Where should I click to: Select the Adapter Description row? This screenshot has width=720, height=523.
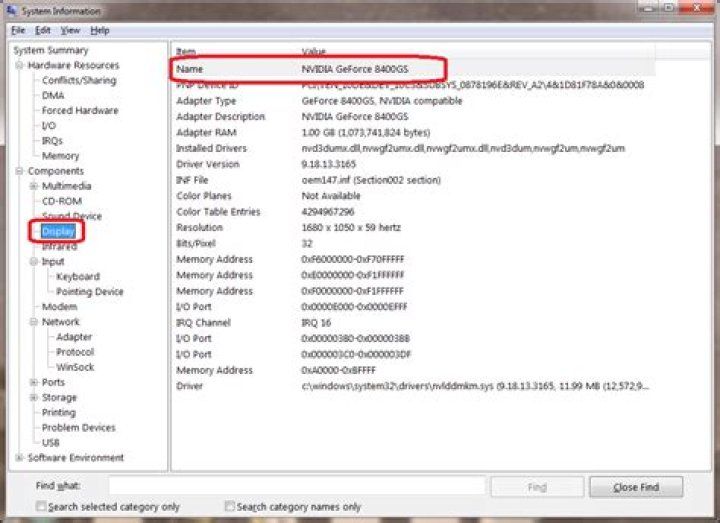(413, 117)
